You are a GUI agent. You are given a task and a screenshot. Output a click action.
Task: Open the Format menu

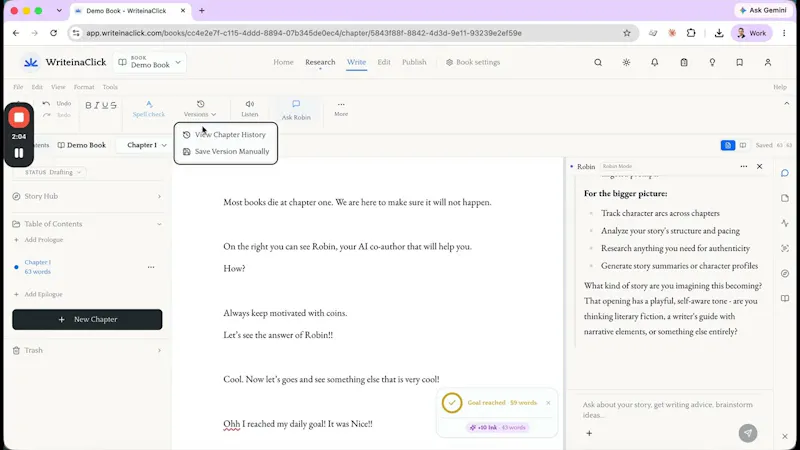click(84, 87)
